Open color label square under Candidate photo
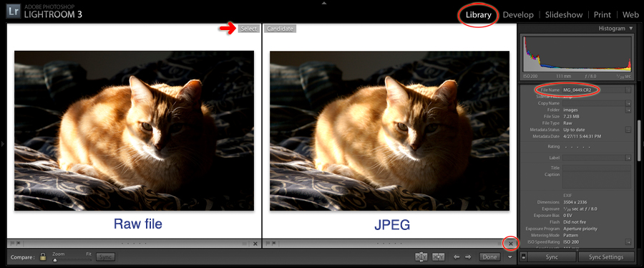Screen dimensions: 644x268 click(500, 244)
